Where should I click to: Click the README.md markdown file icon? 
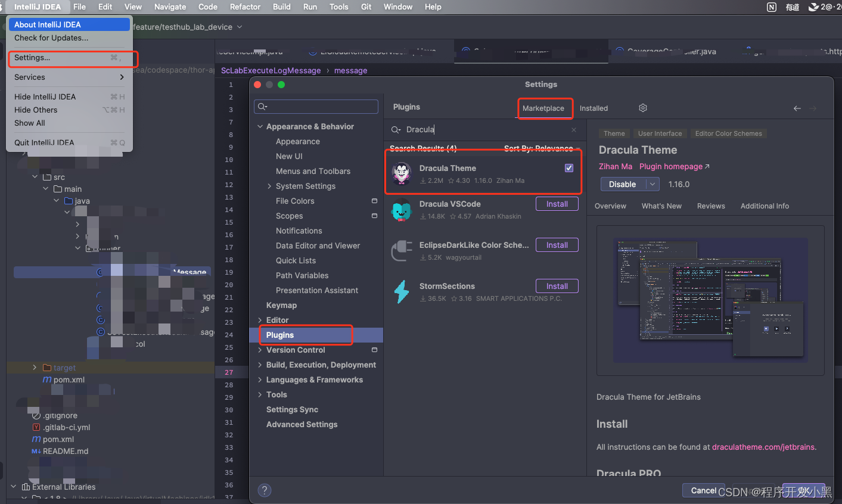36,451
